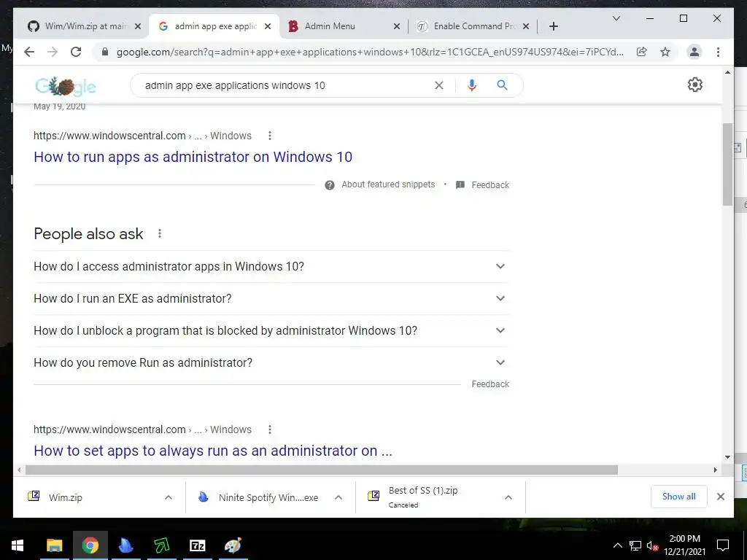Close the Admin Menu tab
This screenshot has height=560, width=747.
click(x=396, y=26)
